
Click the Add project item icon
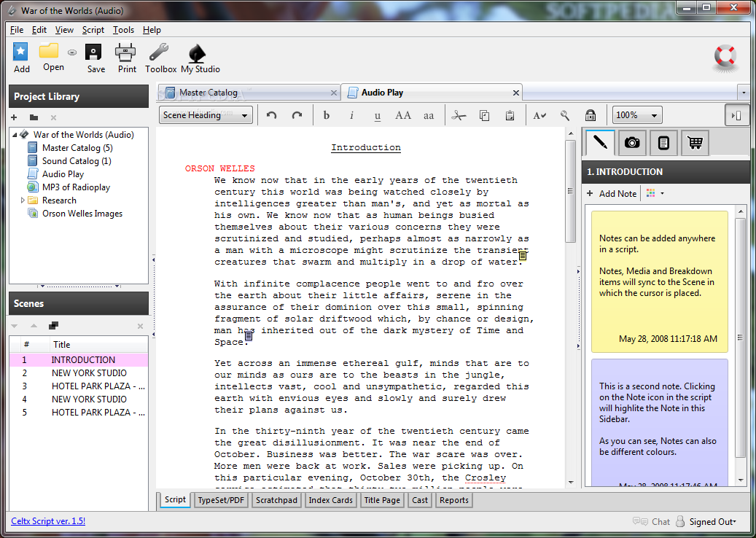(x=20, y=52)
